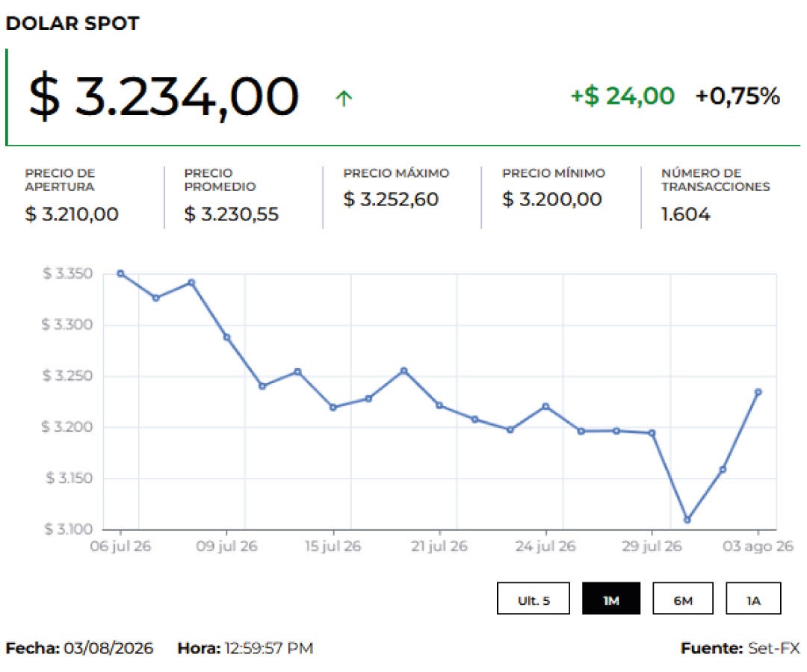Click the PRECIO MÍNIMO label
This screenshot has height=672, width=807.
[x=554, y=173]
